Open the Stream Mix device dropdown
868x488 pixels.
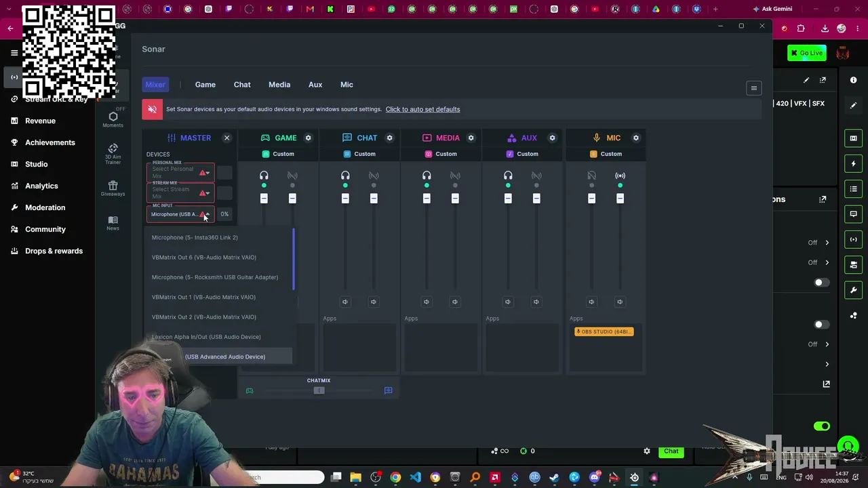point(180,193)
